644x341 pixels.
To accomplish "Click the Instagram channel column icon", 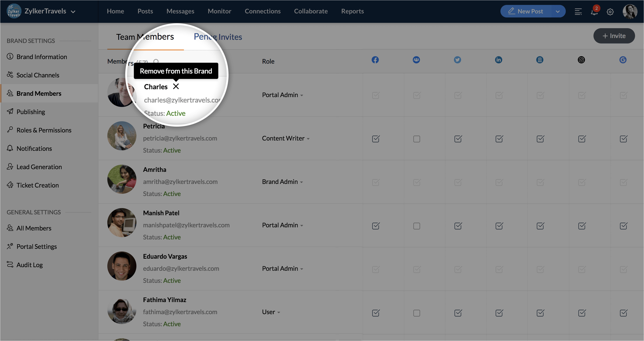I will click(x=581, y=60).
